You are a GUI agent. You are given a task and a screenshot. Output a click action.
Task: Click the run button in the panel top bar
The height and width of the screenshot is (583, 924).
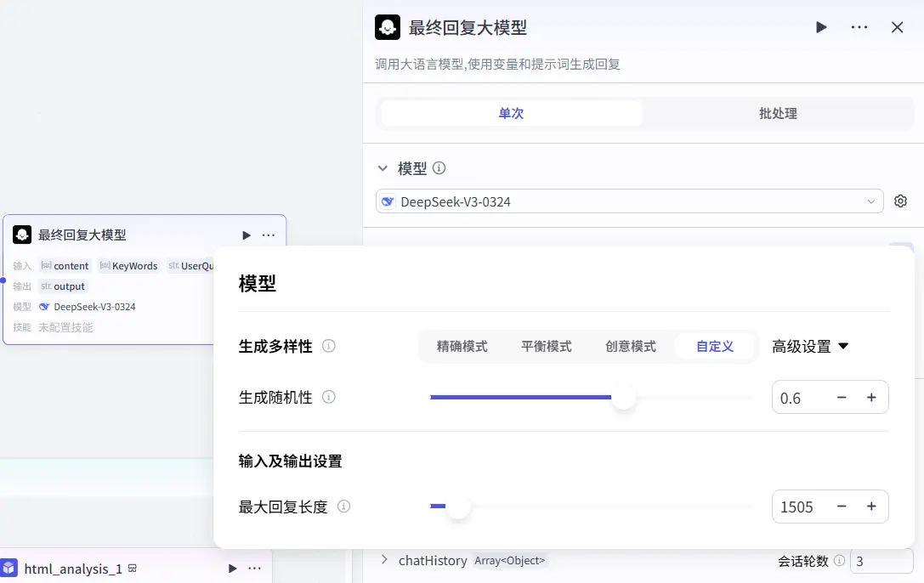pos(821,26)
